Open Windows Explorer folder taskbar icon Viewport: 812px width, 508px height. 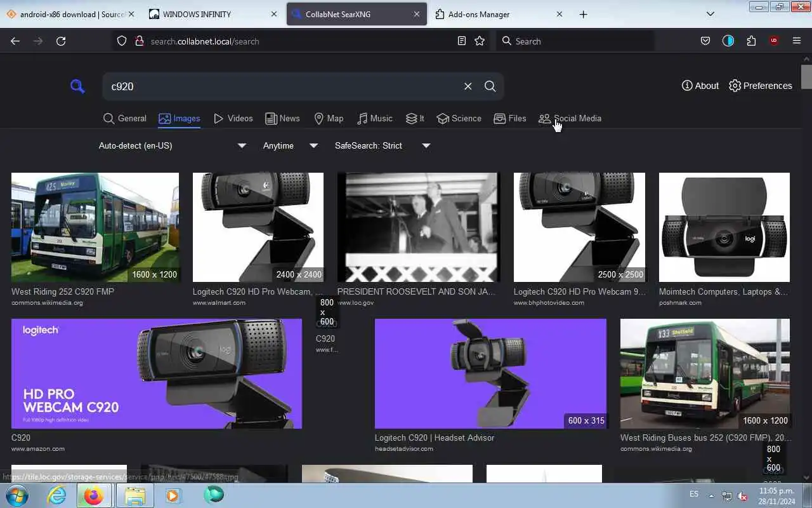135,495
